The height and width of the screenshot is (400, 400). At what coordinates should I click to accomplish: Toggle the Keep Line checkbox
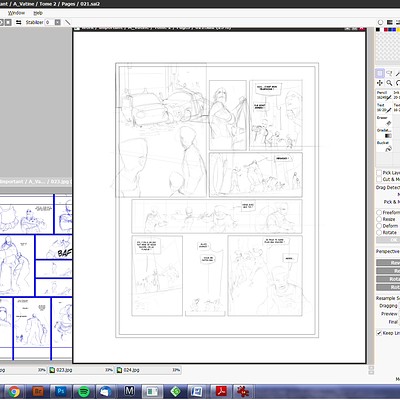pos(379,333)
